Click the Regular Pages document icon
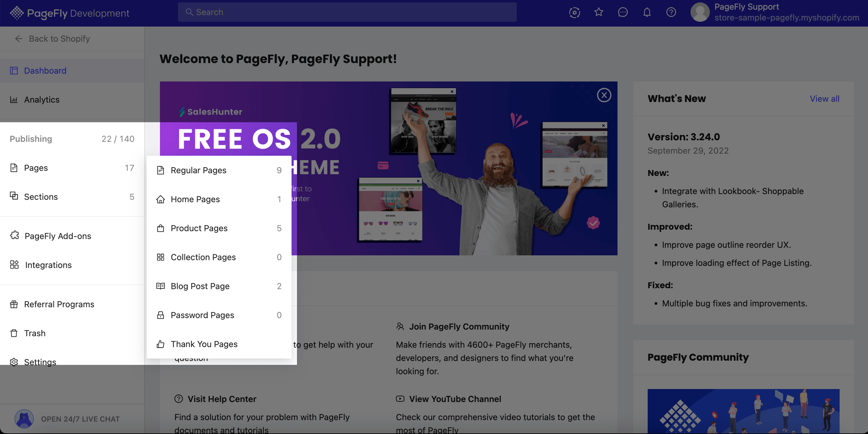 tap(161, 170)
